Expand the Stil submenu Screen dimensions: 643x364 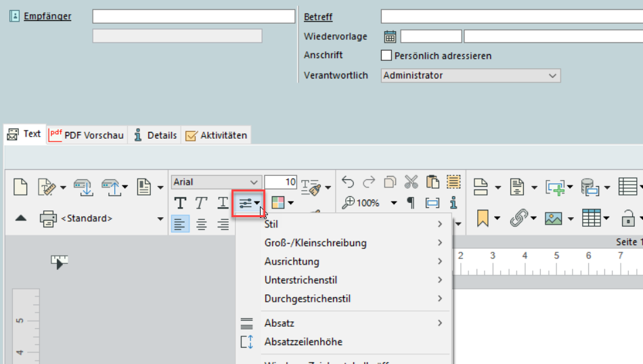click(353, 224)
